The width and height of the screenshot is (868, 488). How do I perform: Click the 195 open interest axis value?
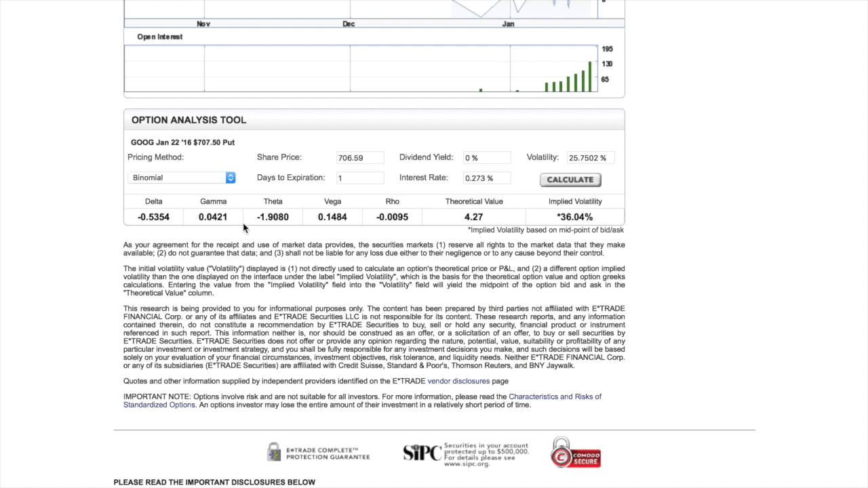coord(607,49)
